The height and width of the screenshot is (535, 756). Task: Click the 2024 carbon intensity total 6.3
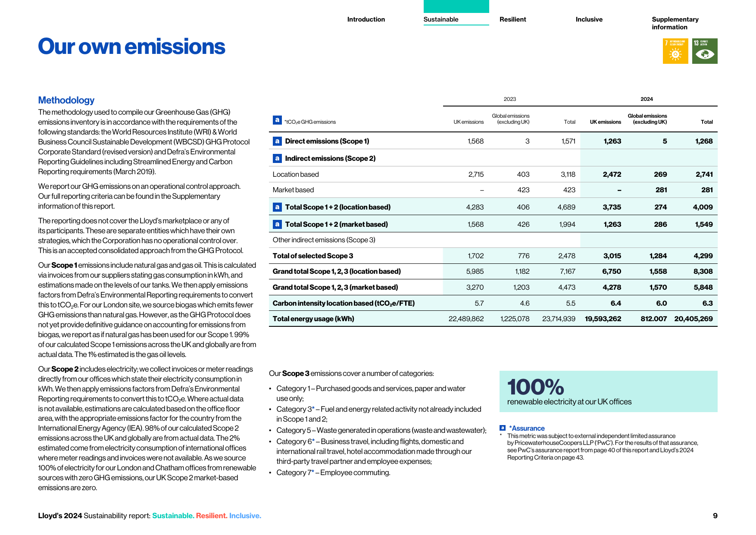click(707, 303)
